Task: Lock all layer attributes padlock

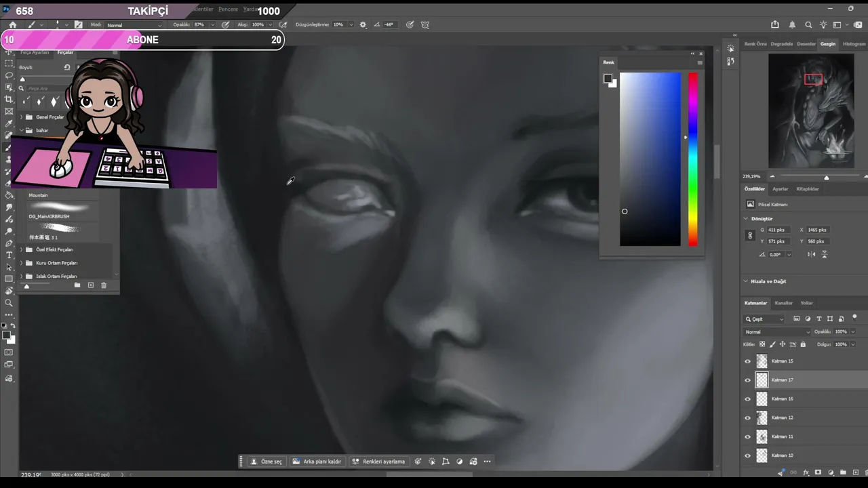Action: [803, 344]
